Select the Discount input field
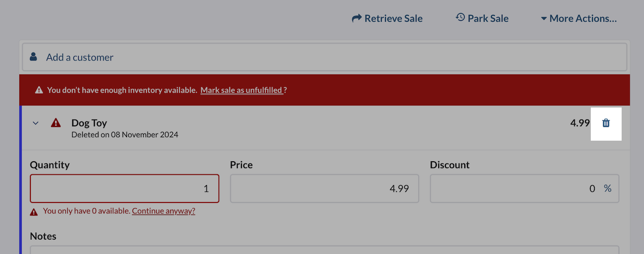The image size is (644, 254). 514,189
